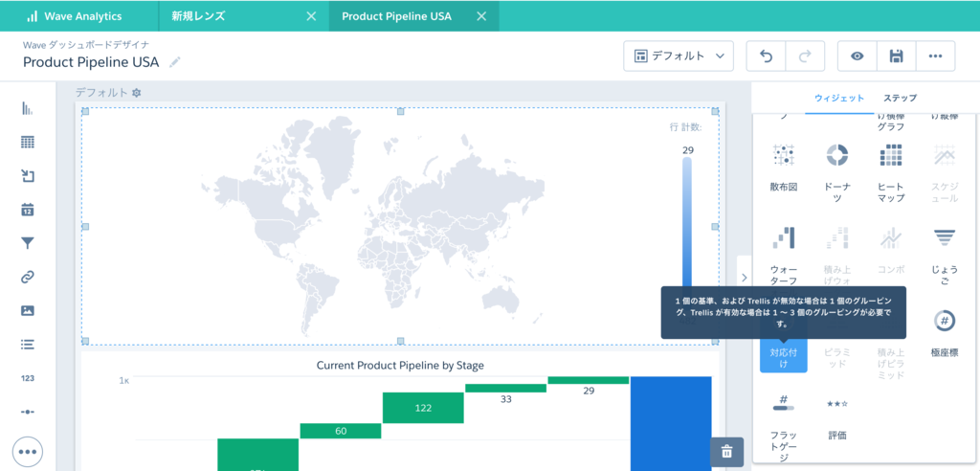This screenshot has height=471, width=980.
Task: Undo the last change
Action: pos(767,56)
